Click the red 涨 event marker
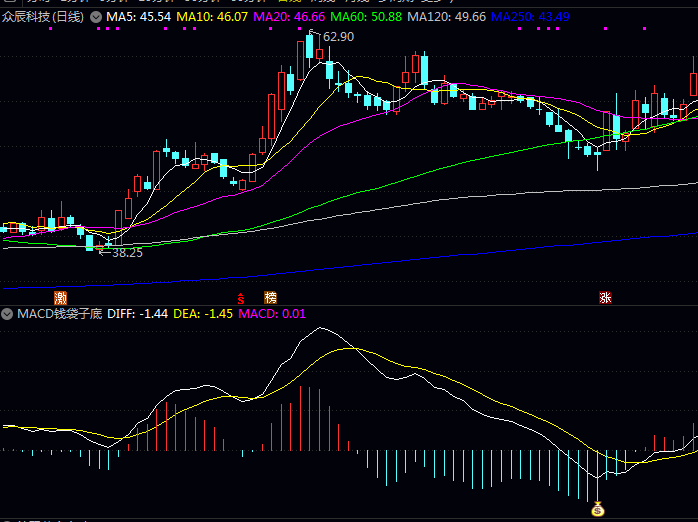Screen dimensions: 698x522 click(604, 297)
